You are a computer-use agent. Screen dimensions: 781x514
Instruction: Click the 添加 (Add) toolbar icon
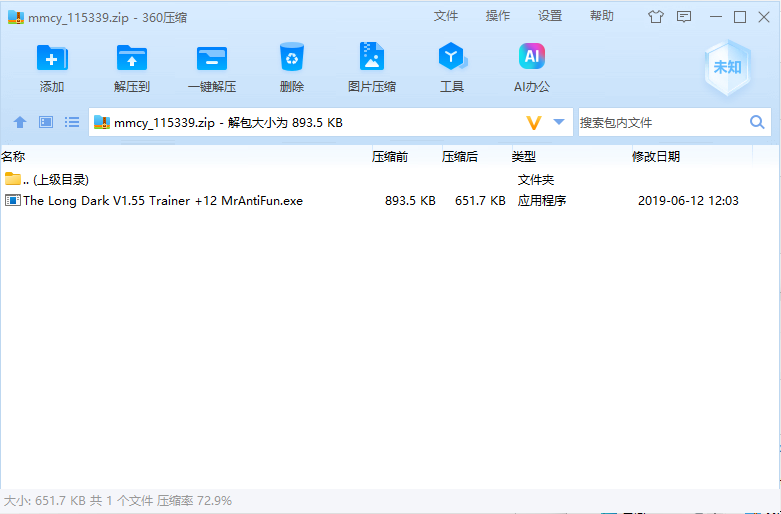(x=52, y=58)
